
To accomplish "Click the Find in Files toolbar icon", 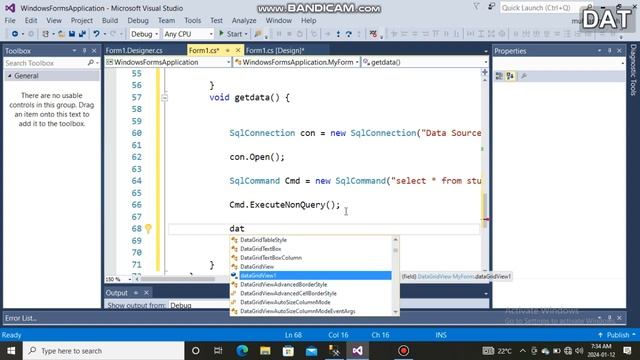I will coord(258,34).
